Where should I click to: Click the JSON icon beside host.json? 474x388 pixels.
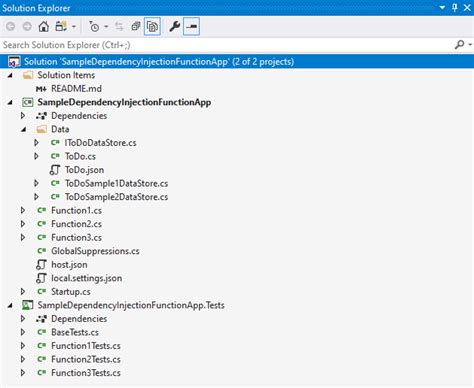point(41,265)
